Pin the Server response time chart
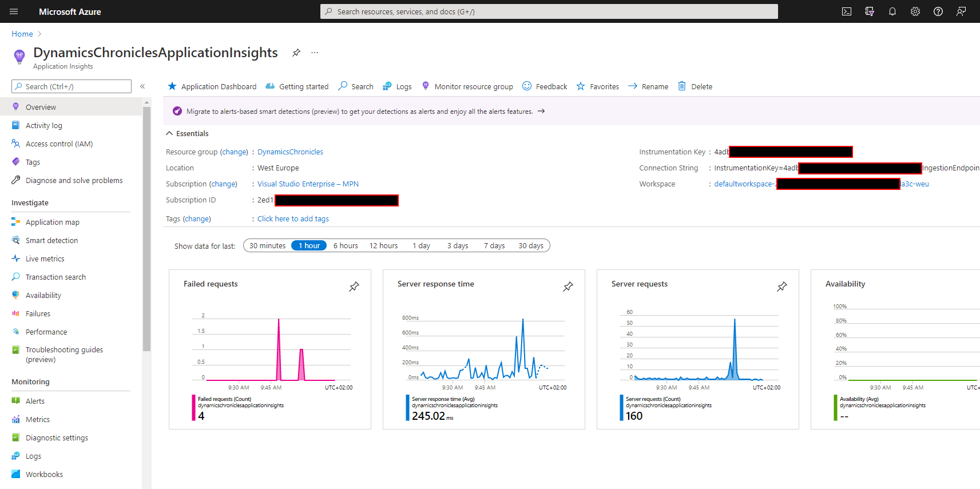The width and height of the screenshot is (980, 489). pyautogui.click(x=568, y=287)
